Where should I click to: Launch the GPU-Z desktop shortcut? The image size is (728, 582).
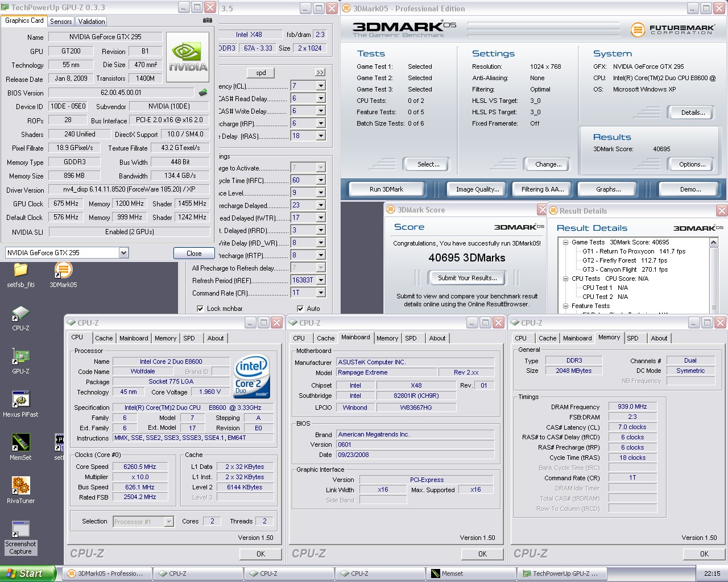[x=20, y=357]
